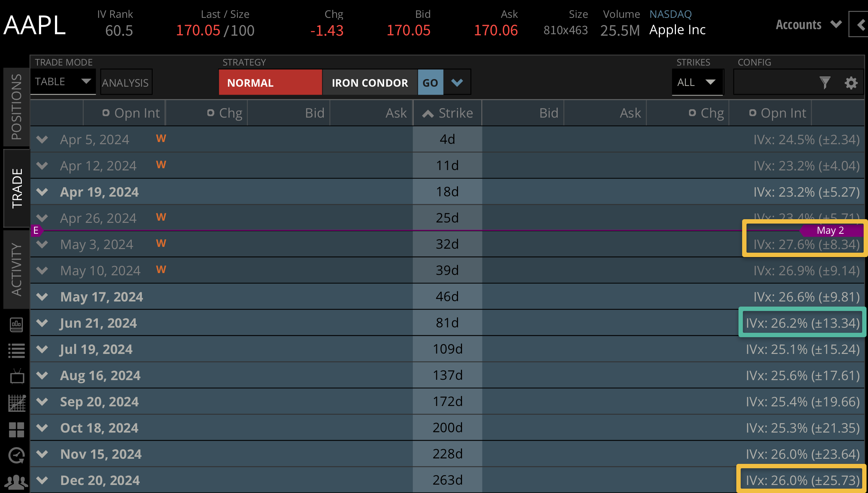Open the Watchlist icon in sidebar
The width and height of the screenshot is (868, 493).
16,350
